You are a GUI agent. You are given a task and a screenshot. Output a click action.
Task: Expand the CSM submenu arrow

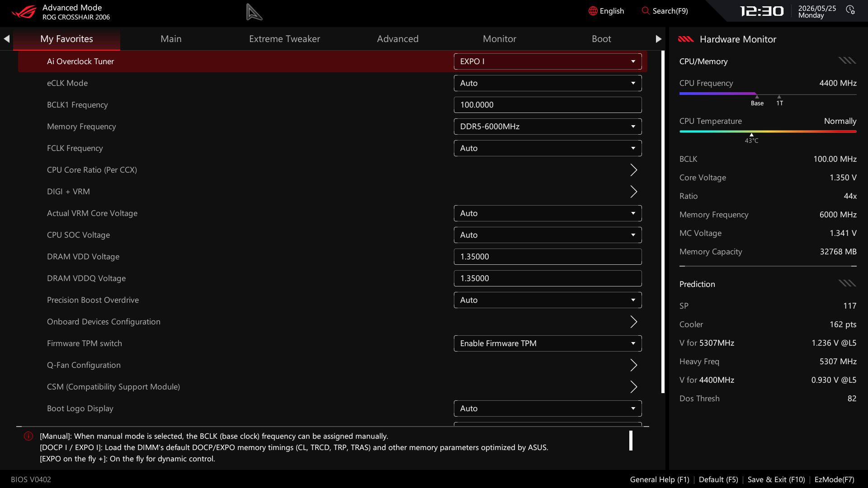[634, 387]
